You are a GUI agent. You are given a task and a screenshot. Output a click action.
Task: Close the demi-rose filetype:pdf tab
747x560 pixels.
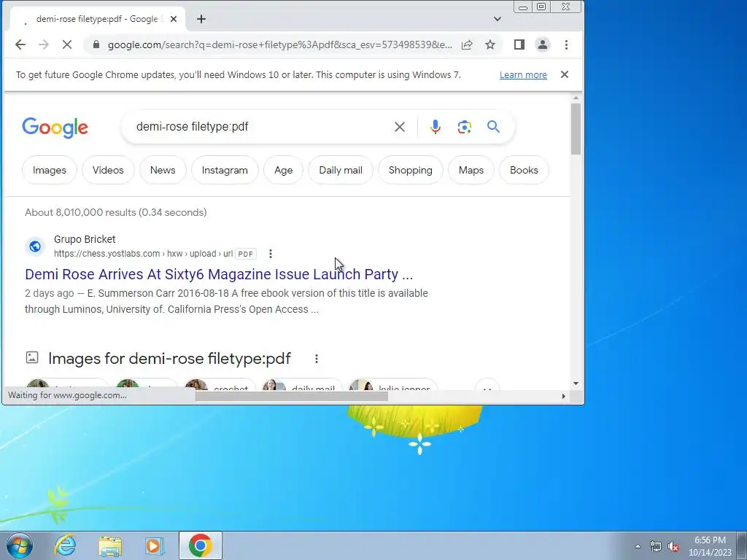point(174,19)
